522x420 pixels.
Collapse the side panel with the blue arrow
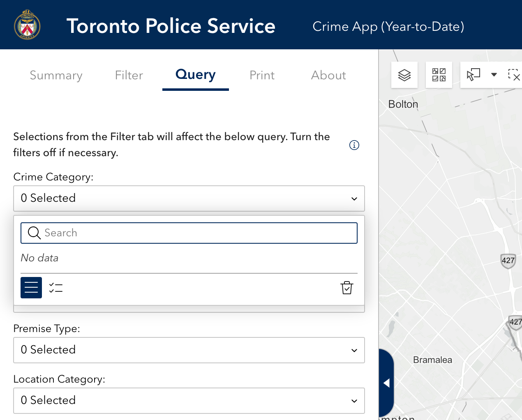click(x=387, y=382)
